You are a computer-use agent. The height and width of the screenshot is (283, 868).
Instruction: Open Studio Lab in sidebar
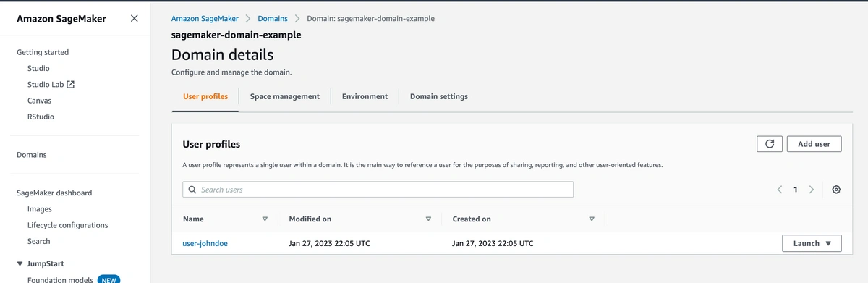click(46, 84)
